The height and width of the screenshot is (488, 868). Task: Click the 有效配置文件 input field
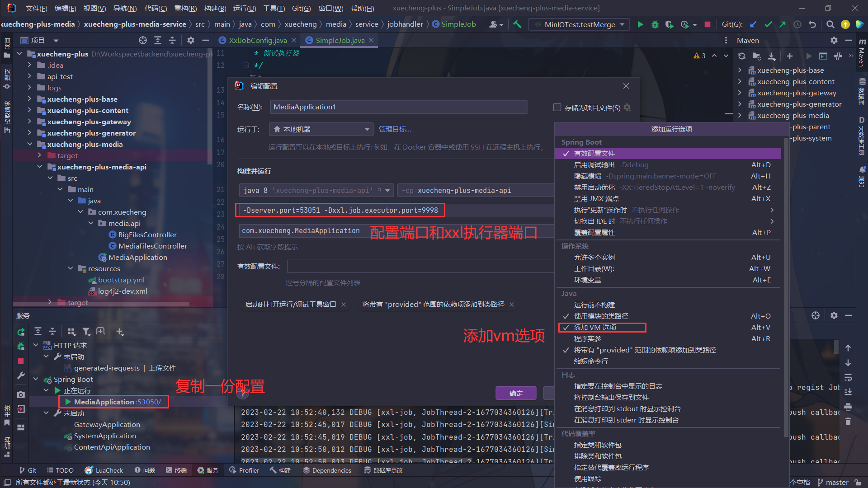[420, 267]
